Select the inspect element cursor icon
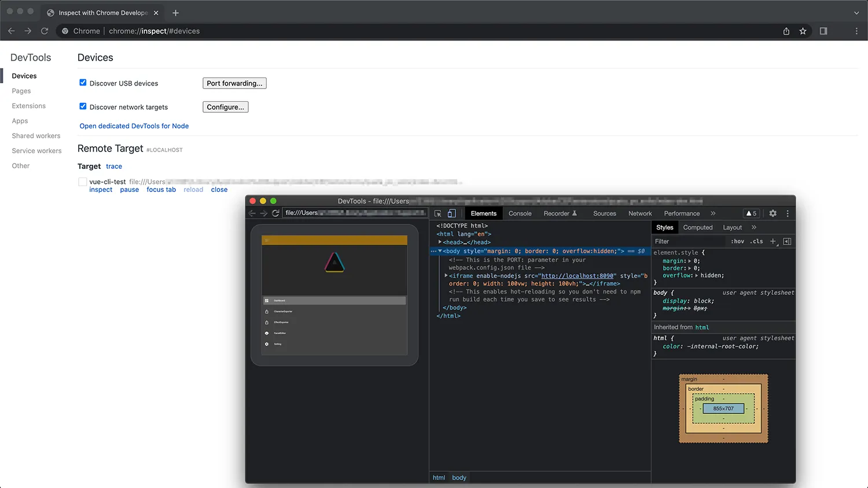Image resolution: width=868 pixels, height=488 pixels. point(437,213)
